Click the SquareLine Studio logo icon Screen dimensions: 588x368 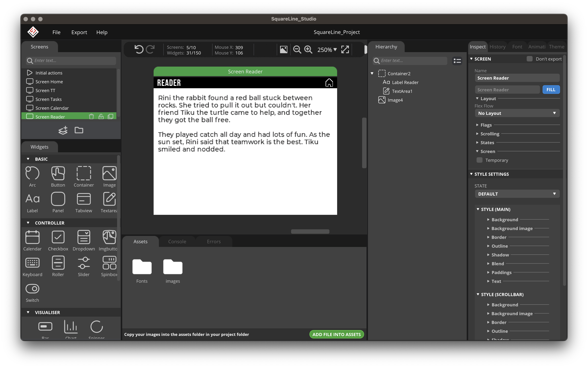click(33, 32)
